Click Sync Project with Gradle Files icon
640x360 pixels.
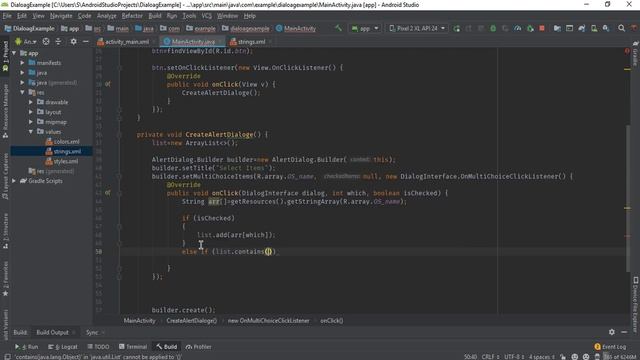(582, 28)
